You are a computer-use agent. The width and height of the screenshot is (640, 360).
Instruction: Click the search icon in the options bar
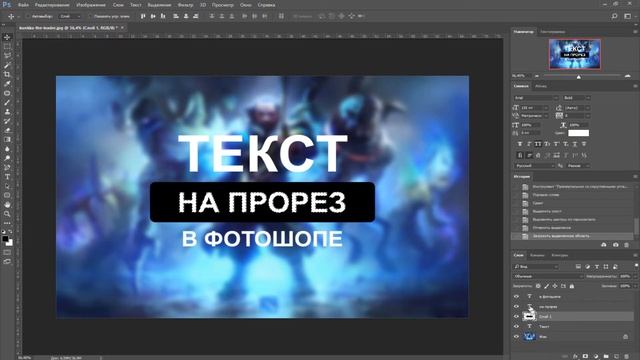[614, 16]
